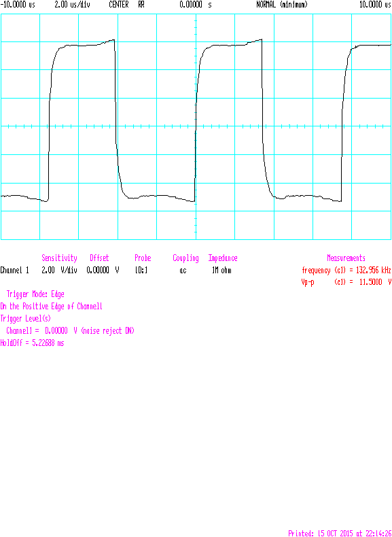Screen dimensions: 392x537
Task: Click the 10.0000 us end time
Action: [x=375, y=5]
